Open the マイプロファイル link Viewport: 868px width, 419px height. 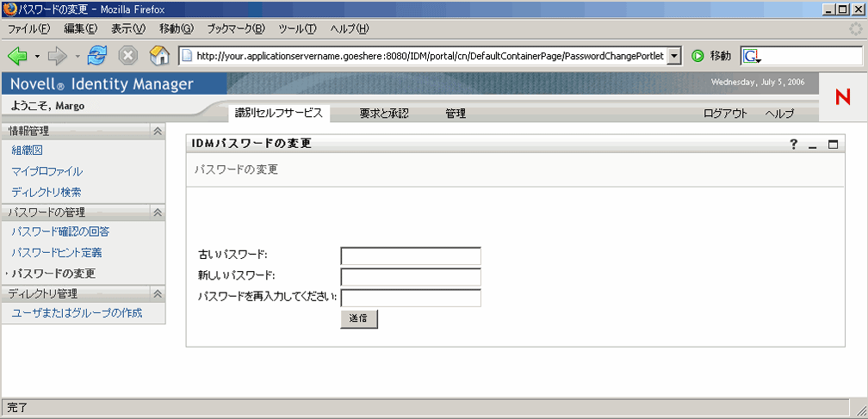(47, 171)
